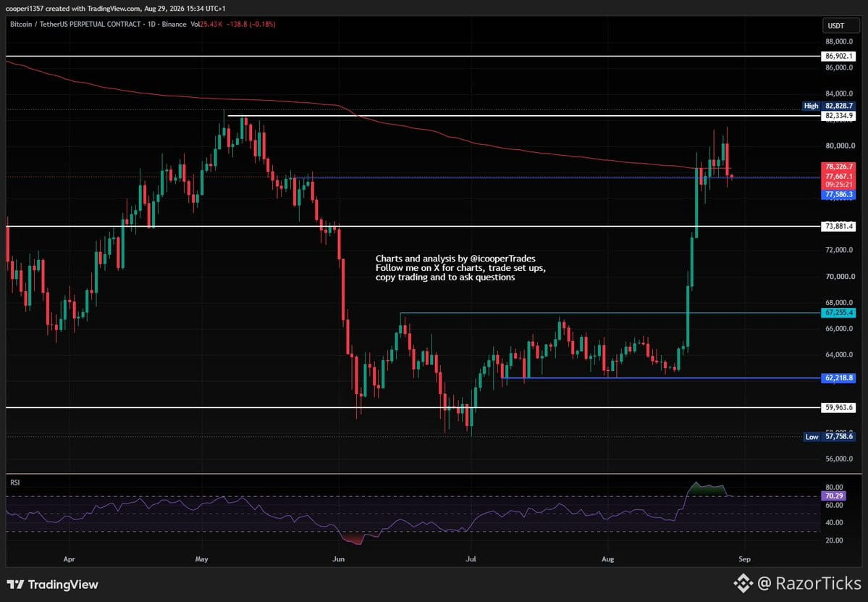Click the High 82,828.7 price label

click(829, 106)
